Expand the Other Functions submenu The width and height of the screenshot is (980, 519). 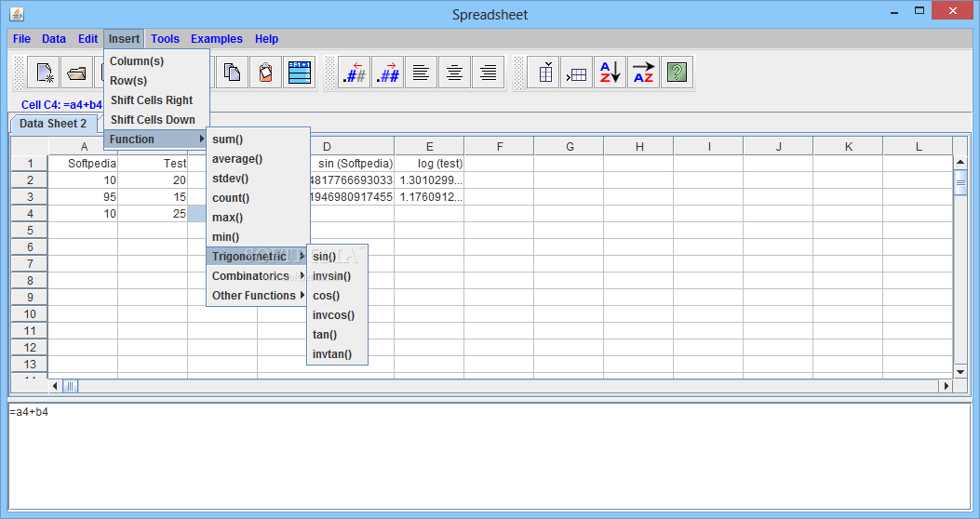point(256,296)
